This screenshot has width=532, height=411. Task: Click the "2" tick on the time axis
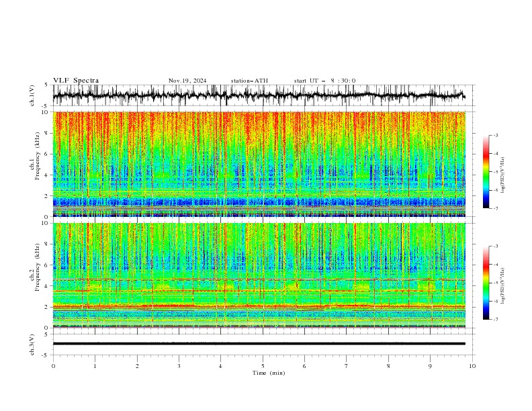coord(137,366)
